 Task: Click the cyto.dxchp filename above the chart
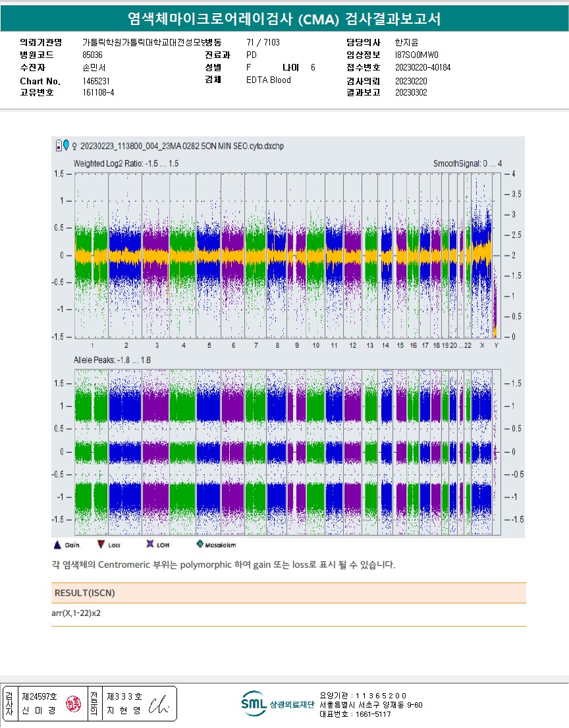pos(182,146)
